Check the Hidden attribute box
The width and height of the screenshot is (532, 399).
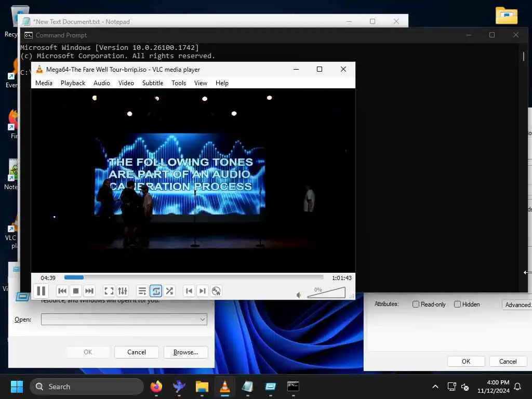[x=457, y=304]
